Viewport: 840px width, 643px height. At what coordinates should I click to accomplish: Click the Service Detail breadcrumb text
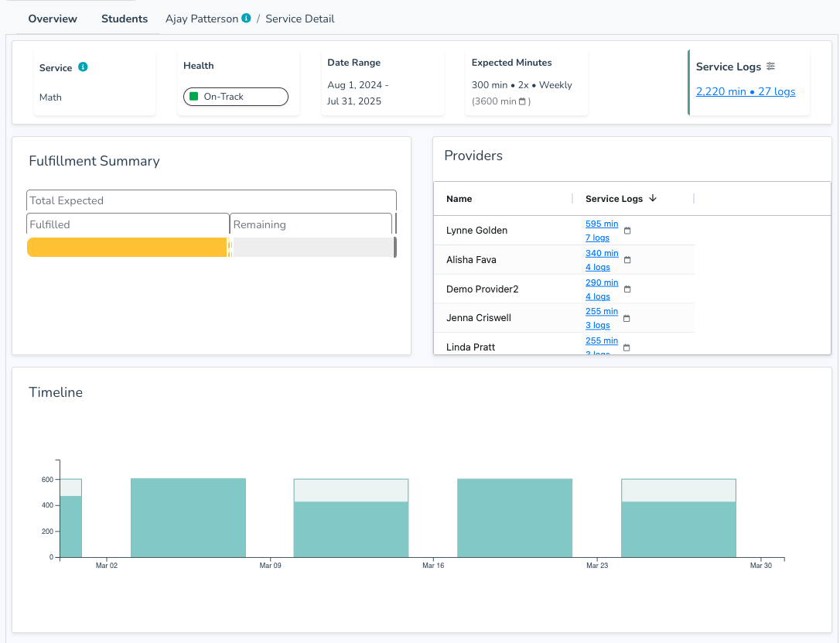300,19
